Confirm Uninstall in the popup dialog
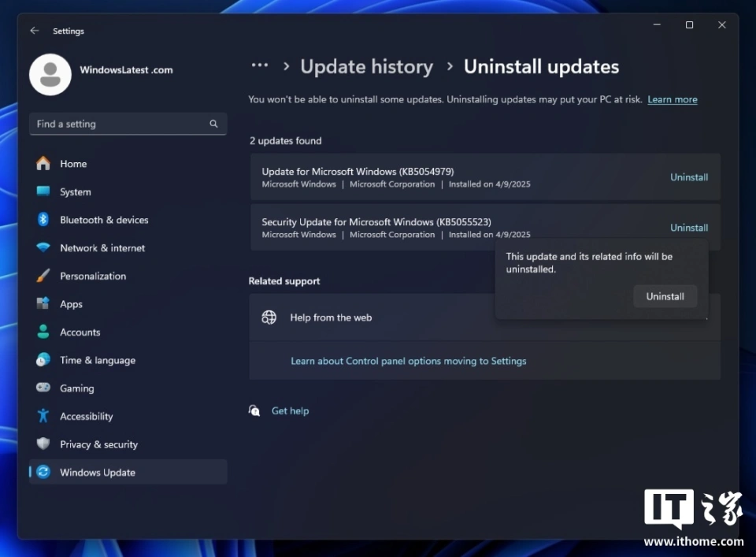 click(665, 296)
